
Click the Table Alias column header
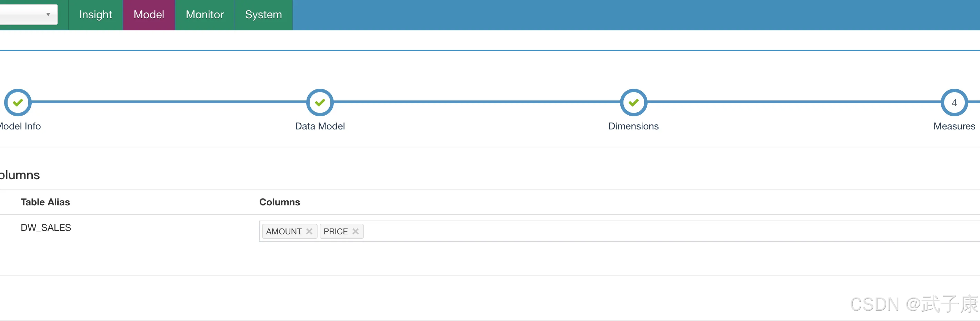pos(45,202)
